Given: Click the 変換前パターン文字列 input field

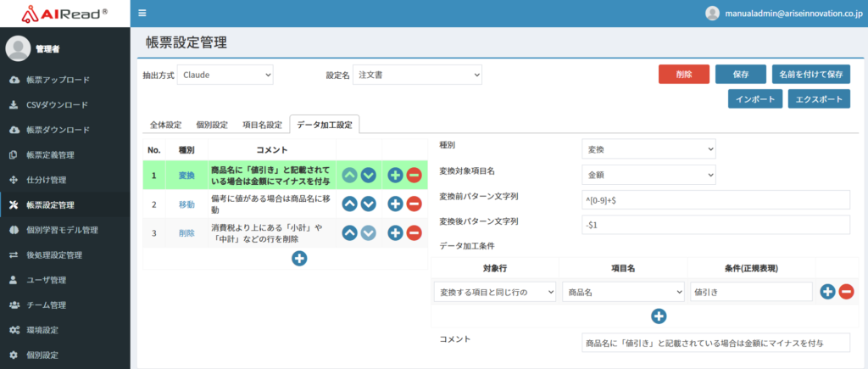Looking at the screenshot, I should 715,200.
